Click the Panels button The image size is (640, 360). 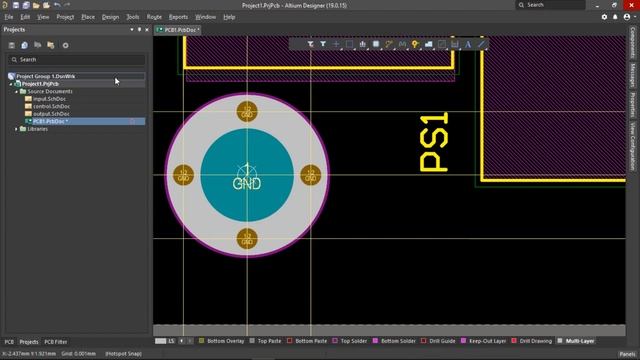coord(627,354)
